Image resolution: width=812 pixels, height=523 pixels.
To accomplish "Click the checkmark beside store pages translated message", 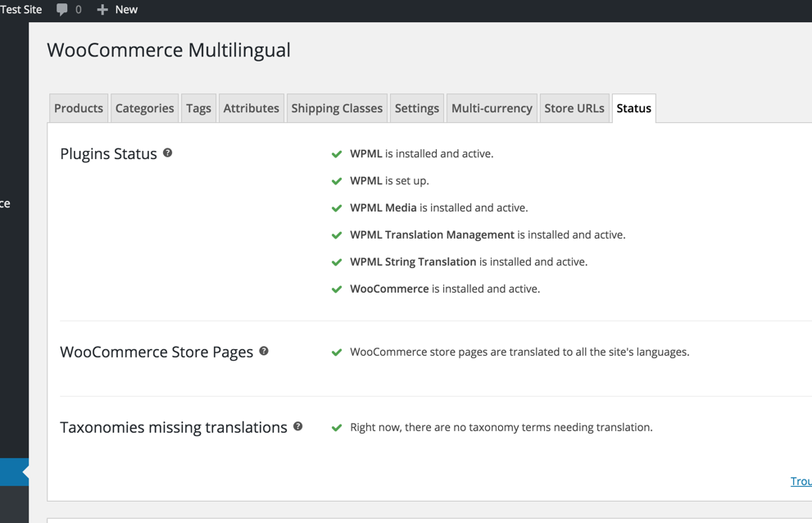I will click(x=337, y=352).
